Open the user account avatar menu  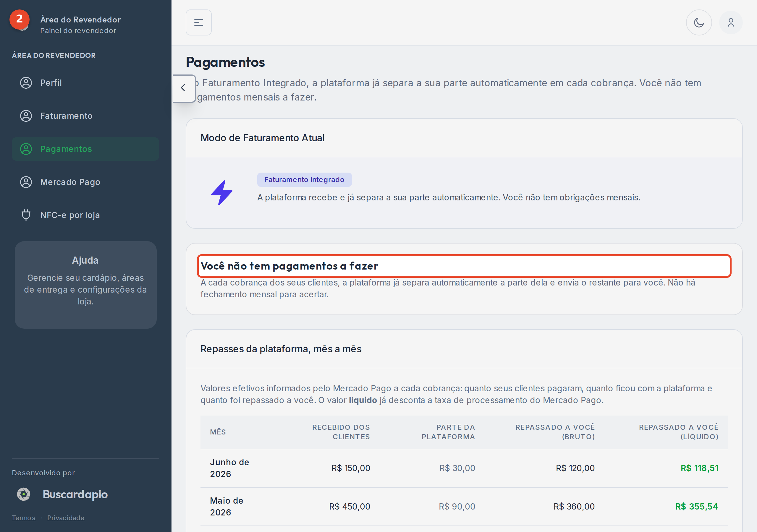[x=731, y=22]
